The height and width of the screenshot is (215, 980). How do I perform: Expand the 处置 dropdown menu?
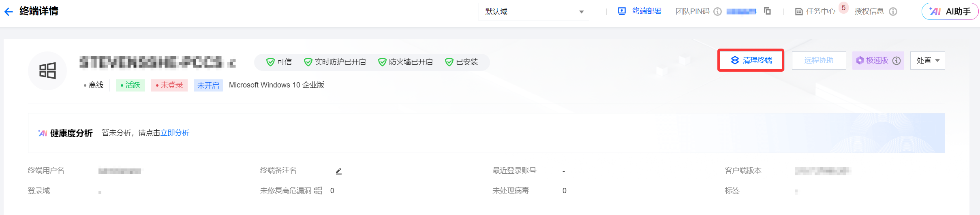927,61
